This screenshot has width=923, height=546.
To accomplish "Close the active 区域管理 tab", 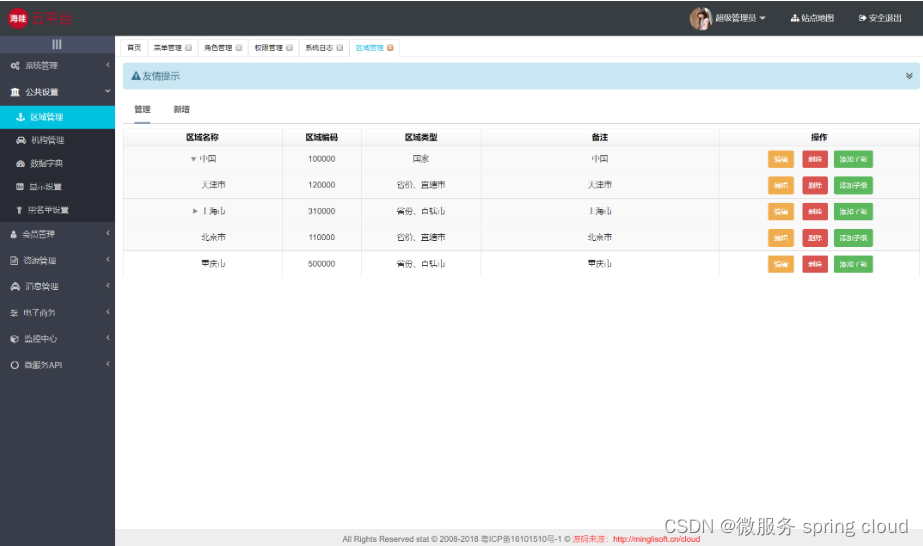I will coord(390,48).
